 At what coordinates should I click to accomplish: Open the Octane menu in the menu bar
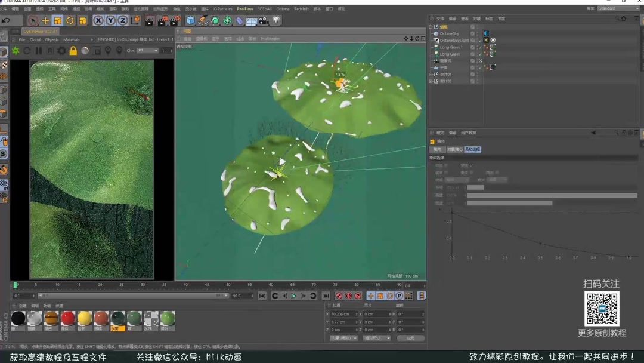tap(283, 9)
